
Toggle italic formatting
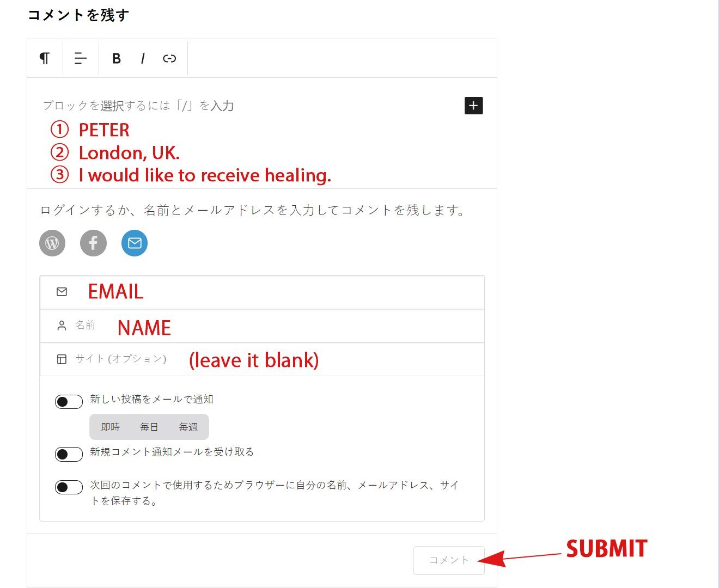[x=143, y=58]
